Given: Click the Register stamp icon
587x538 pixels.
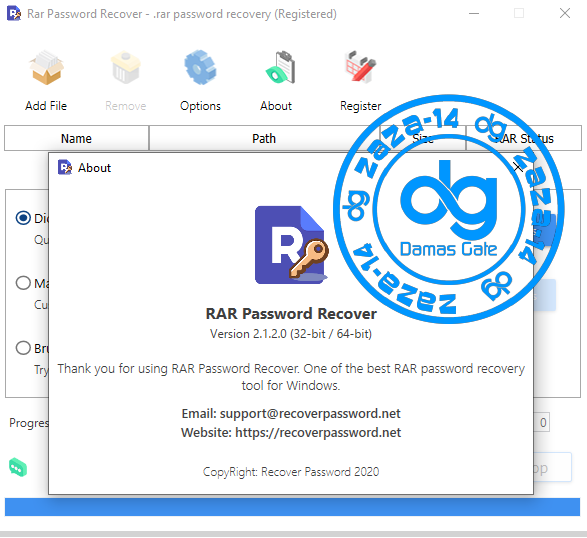Looking at the screenshot, I should pos(361,67).
